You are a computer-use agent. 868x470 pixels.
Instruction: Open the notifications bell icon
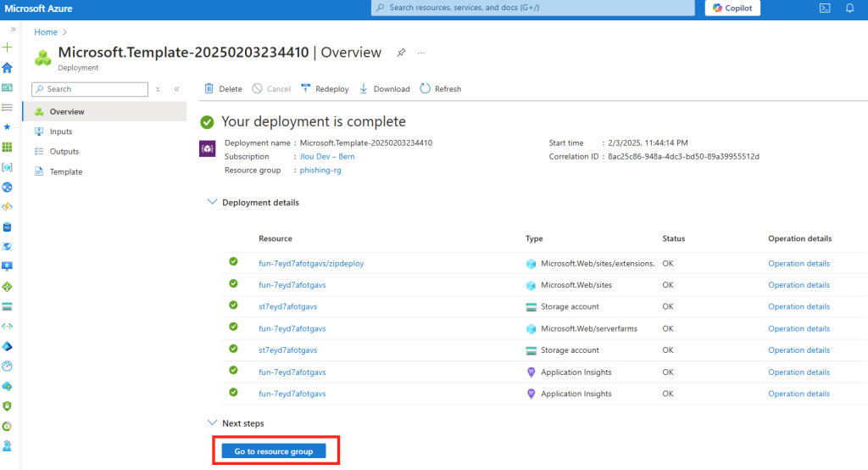click(849, 8)
